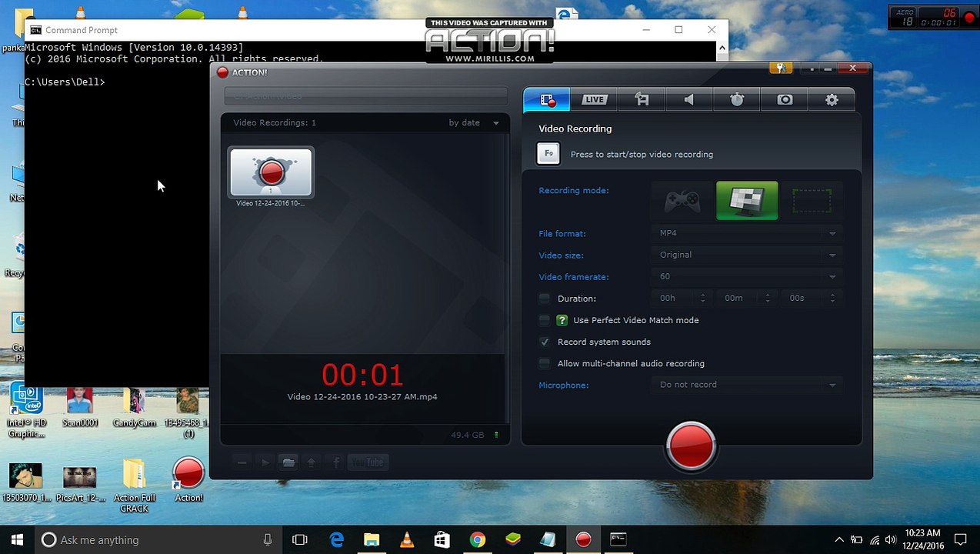Select the games recording mode gamepad icon

point(682,201)
